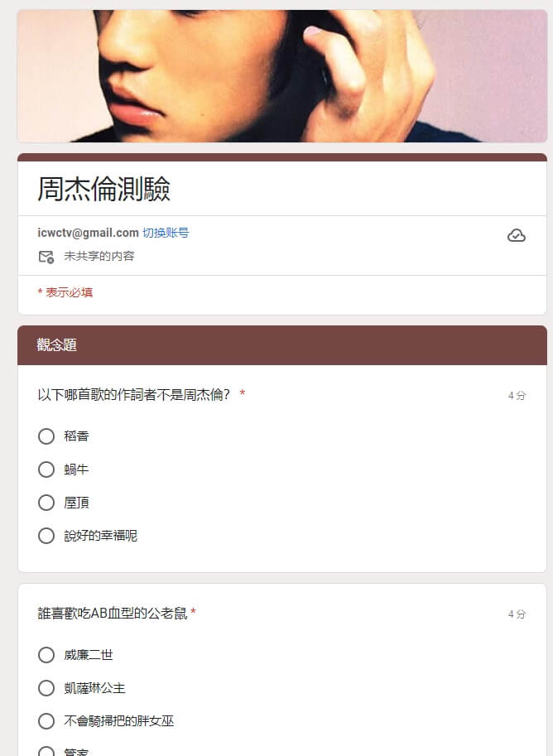Choose 屋頂 as the answer

46,503
